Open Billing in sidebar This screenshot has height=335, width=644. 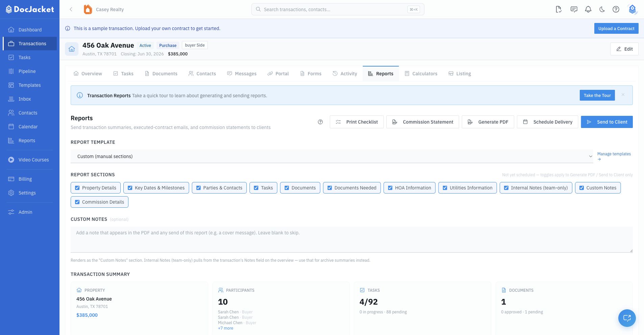pos(30,179)
